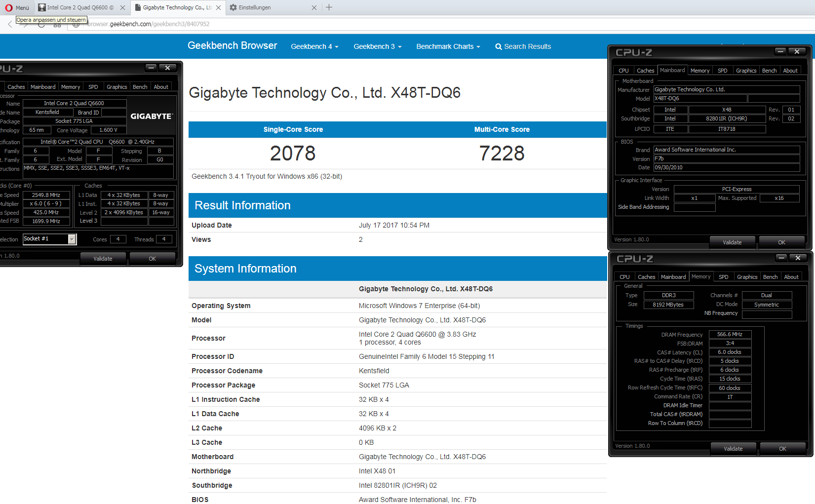This screenshot has width=815, height=504.
Task: Open the Caches tab in left CPU-Z window
Action: tap(16, 87)
